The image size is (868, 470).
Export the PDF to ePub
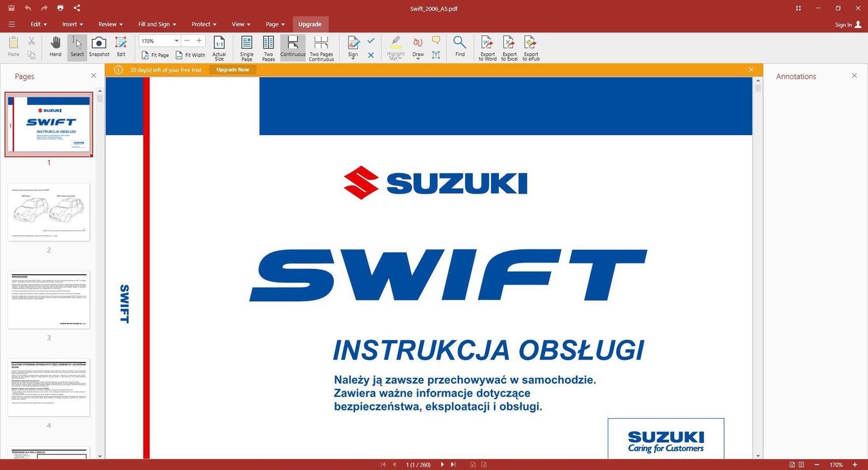(x=531, y=48)
